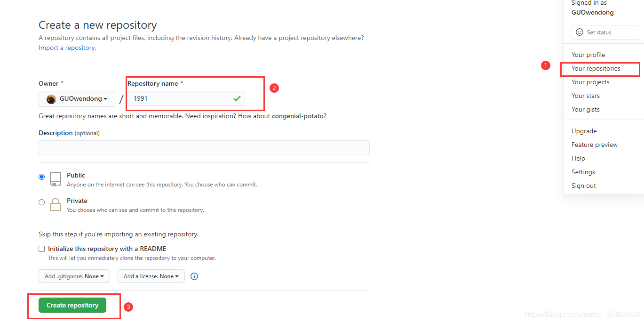Open Settings from the user menu
644x323 pixels.
point(583,172)
